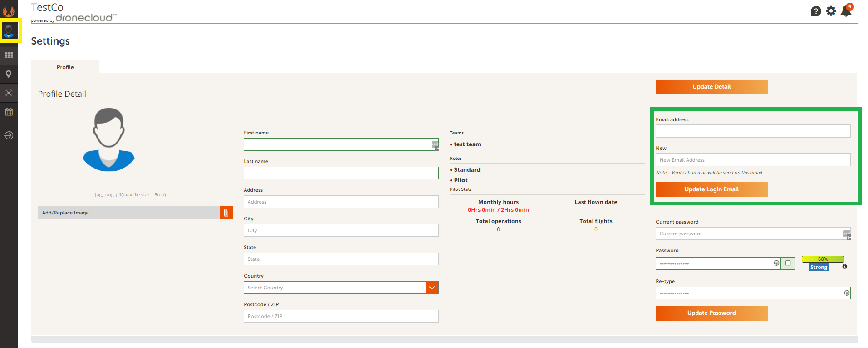The image size is (868, 348).
Task: Focus the current Email address field
Action: click(x=753, y=131)
